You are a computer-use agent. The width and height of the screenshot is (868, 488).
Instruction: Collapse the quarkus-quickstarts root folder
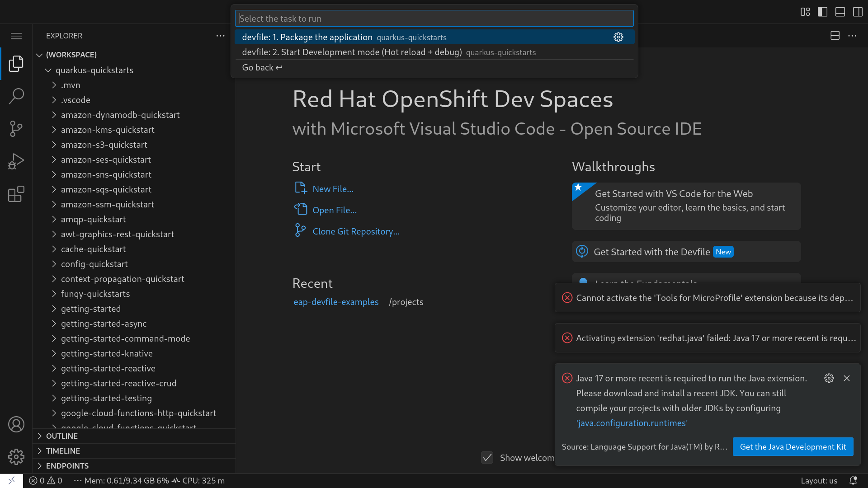coord(94,70)
